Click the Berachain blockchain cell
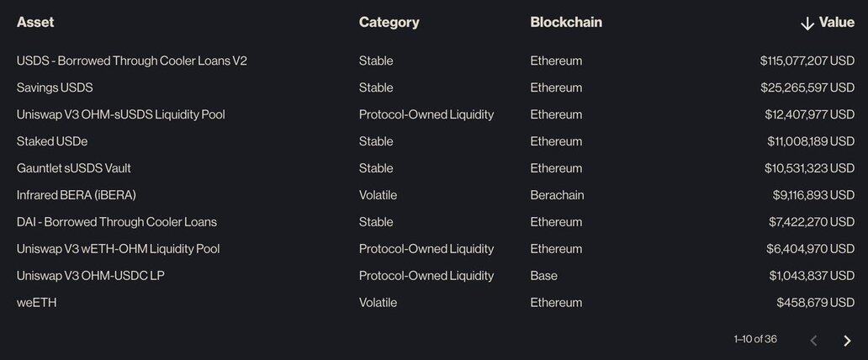This screenshot has width=868, height=360. tap(557, 195)
